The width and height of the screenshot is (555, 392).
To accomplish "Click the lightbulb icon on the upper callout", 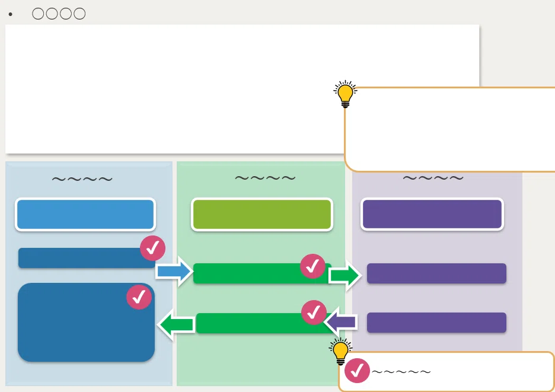I will [x=345, y=94].
